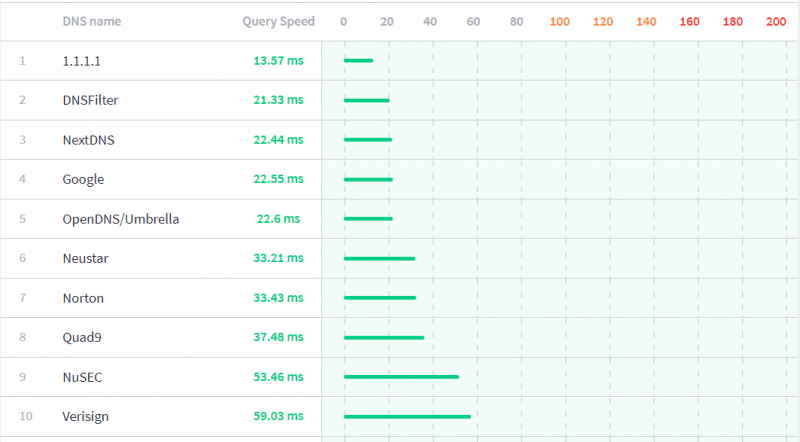Click rank number 8 beside Quad9
Viewport: 800px width, 442px height.
pyautogui.click(x=22, y=337)
